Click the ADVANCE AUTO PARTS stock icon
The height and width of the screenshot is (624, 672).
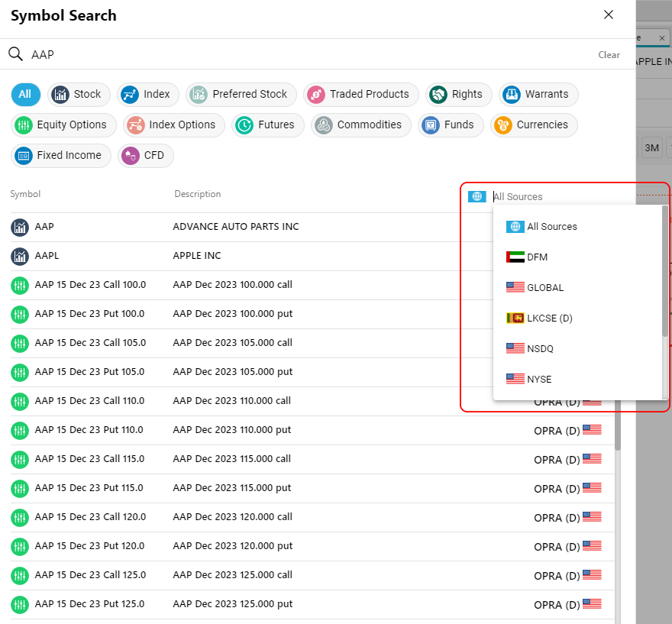click(19, 227)
